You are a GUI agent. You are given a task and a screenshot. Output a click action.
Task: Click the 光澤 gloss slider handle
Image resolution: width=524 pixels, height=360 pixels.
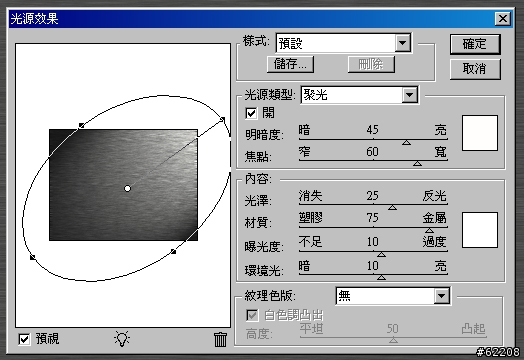click(x=392, y=208)
